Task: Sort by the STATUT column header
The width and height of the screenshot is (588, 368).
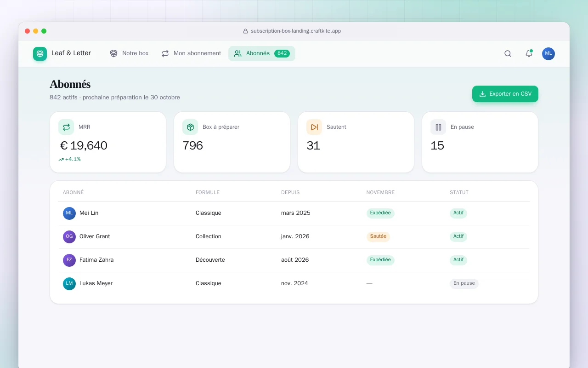Action: tap(459, 192)
